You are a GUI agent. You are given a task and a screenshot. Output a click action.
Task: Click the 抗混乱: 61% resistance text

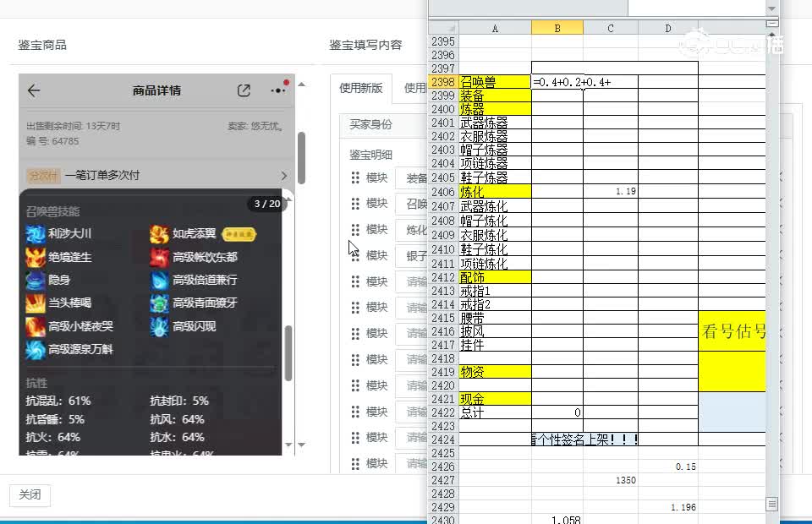(58, 401)
